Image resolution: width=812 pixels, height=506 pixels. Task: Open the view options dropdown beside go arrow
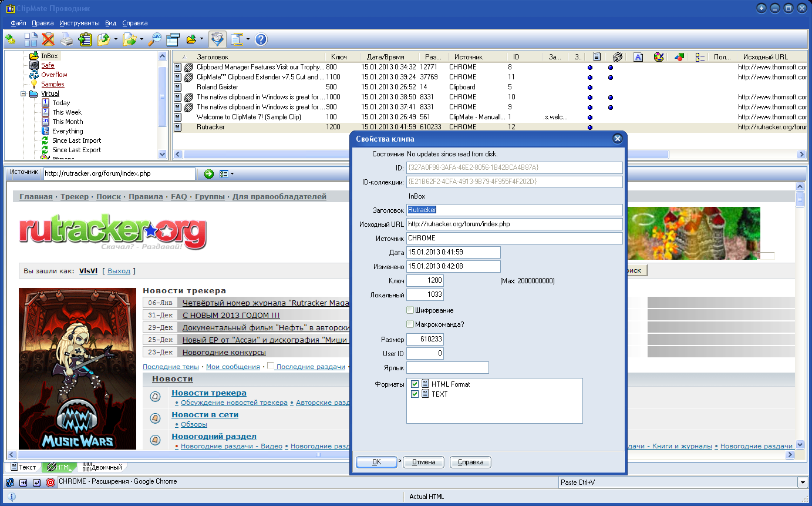click(227, 174)
